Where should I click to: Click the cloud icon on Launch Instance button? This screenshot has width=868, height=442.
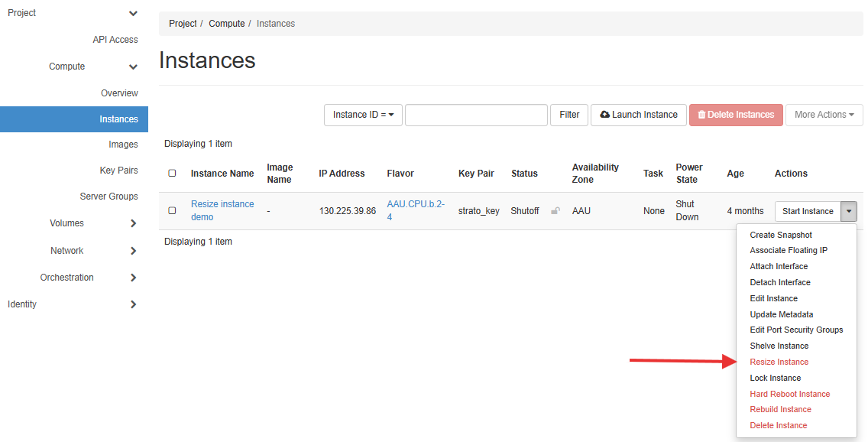pyautogui.click(x=603, y=115)
